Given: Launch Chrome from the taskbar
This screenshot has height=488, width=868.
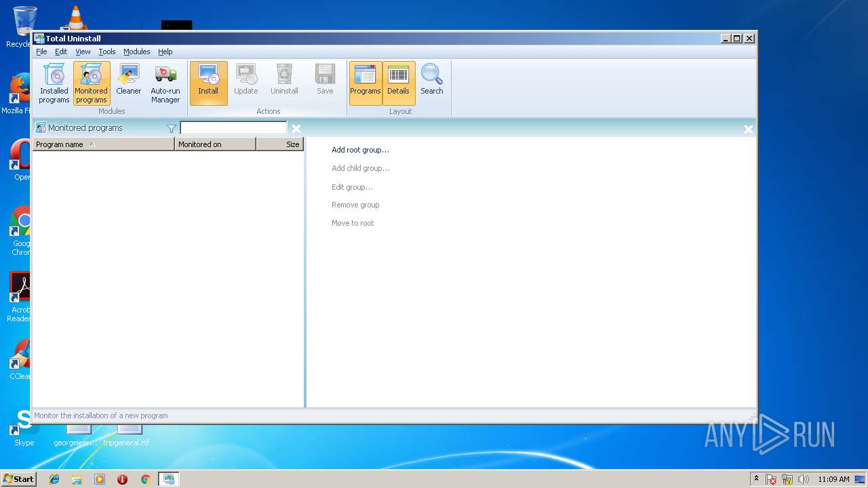Looking at the screenshot, I should point(145,479).
